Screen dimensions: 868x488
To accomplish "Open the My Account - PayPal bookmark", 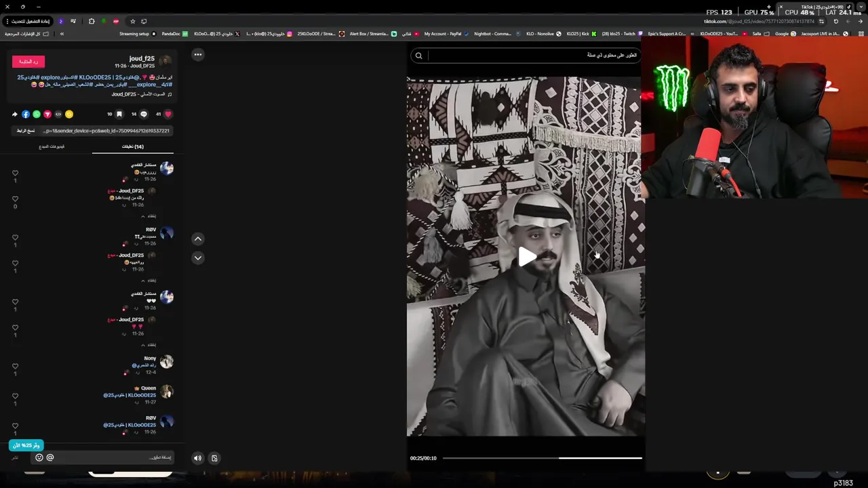I will (x=447, y=34).
